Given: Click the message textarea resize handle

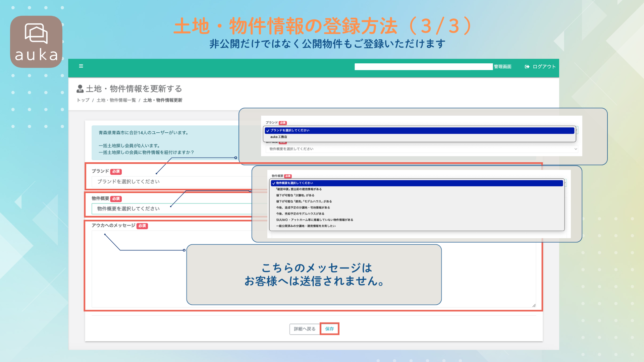Looking at the screenshot, I should [x=534, y=305].
